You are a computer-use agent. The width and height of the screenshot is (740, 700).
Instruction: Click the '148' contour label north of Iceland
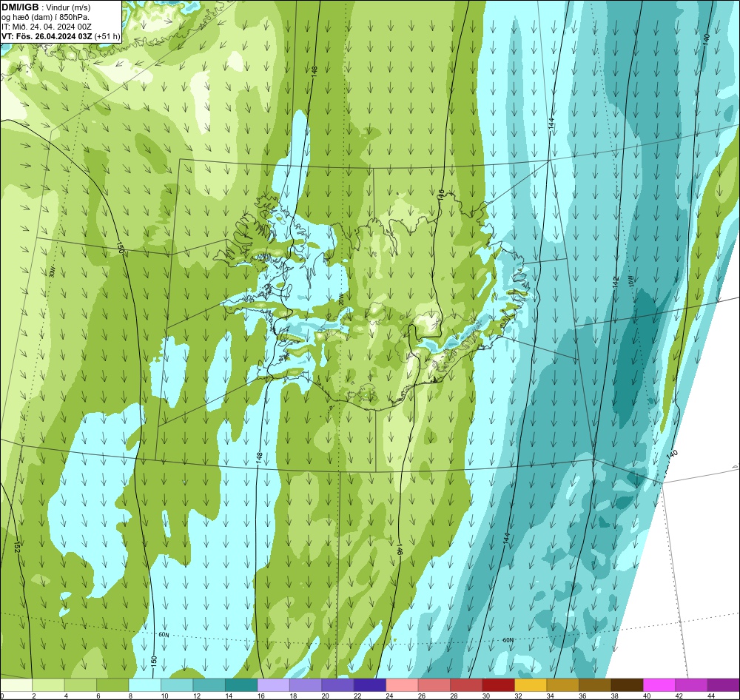pos(314,71)
